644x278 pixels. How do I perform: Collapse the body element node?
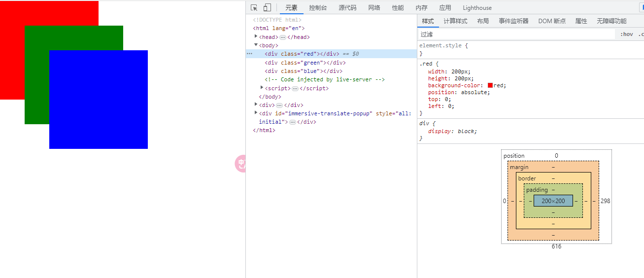pos(256,45)
